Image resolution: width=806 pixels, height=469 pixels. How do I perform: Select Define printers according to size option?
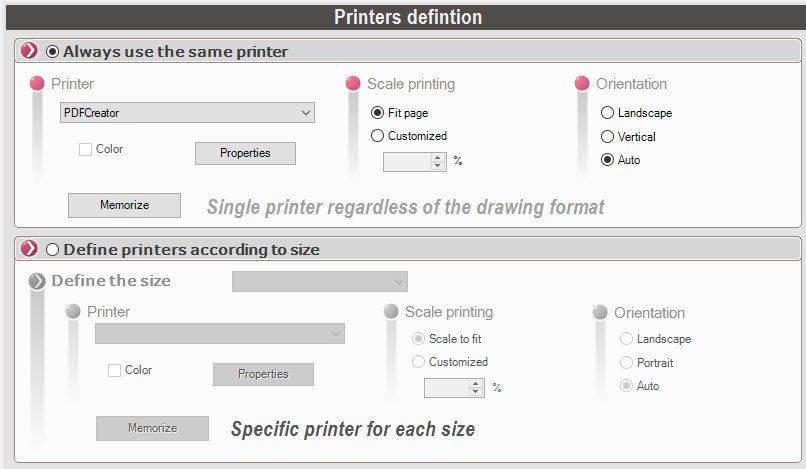click(x=52, y=249)
